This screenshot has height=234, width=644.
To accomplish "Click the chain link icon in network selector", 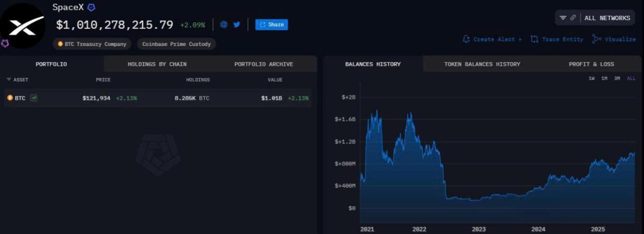I will pos(573,18).
